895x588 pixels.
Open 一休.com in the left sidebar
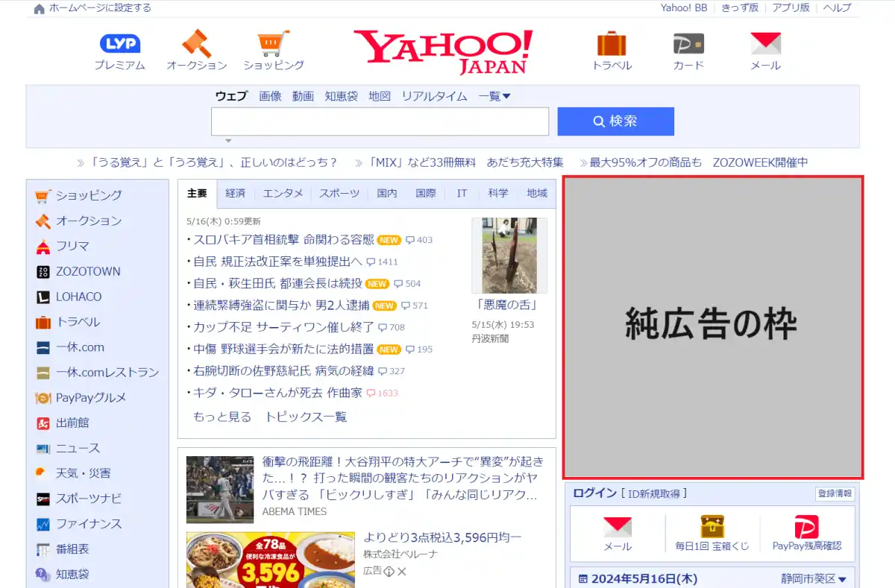coord(80,347)
